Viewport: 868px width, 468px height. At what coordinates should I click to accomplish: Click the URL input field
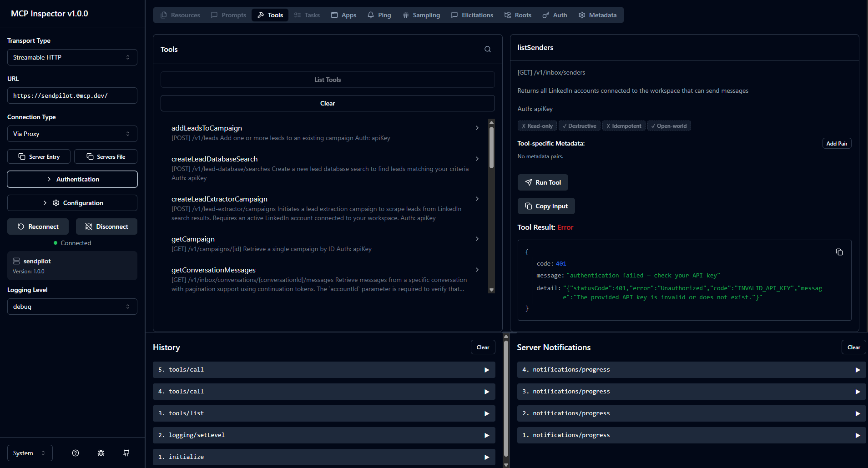point(72,96)
